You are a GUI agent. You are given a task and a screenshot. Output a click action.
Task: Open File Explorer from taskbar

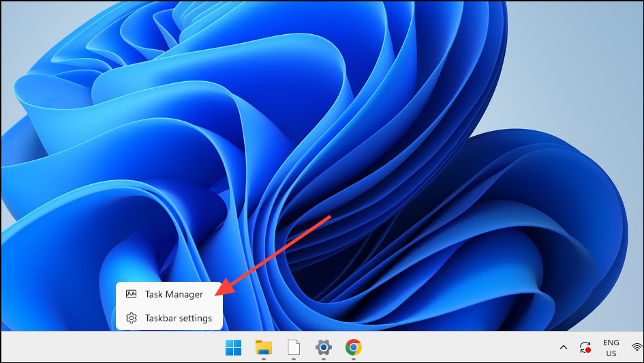[264, 348]
